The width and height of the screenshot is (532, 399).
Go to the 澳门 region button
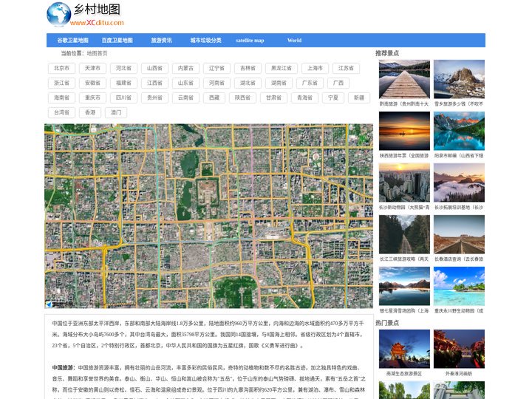pyautogui.click(x=116, y=112)
